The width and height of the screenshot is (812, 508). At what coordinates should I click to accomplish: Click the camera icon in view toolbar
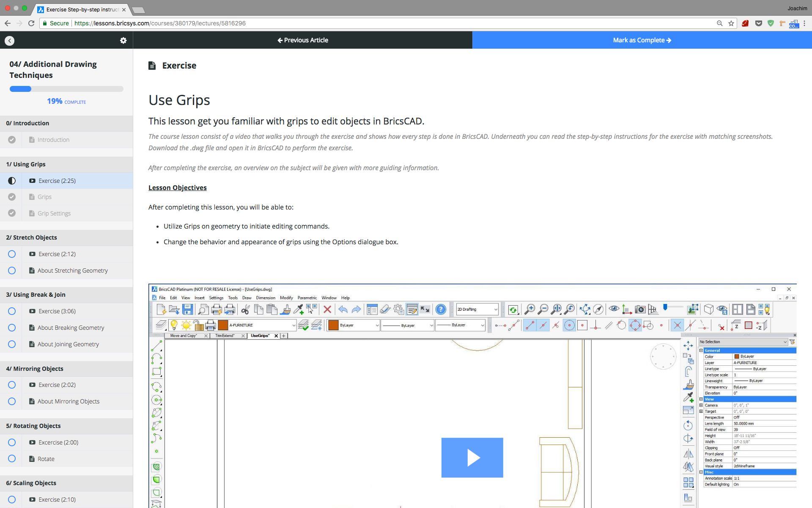[x=640, y=309]
